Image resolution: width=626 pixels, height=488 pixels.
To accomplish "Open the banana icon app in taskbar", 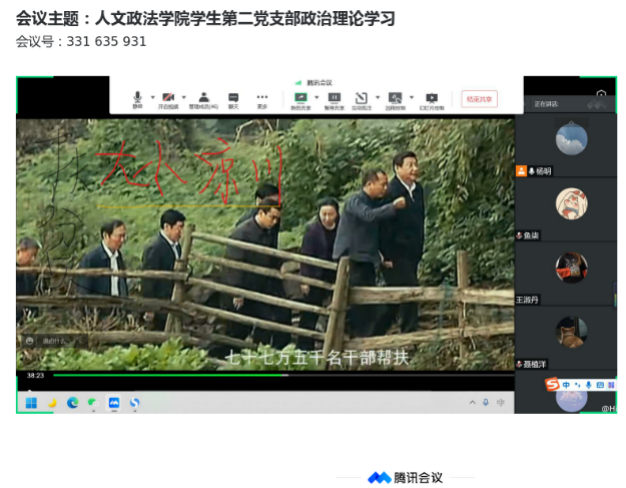I will pyautogui.click(x=52, y=403).
